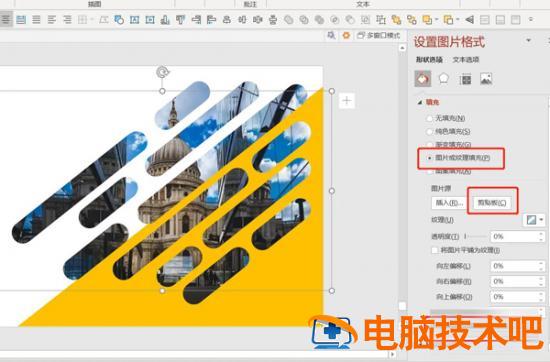This screenshot has height=362, width=550.
Task: Click the highlighted left-align lines icon in the toolbar
Action: pos(6,19)
